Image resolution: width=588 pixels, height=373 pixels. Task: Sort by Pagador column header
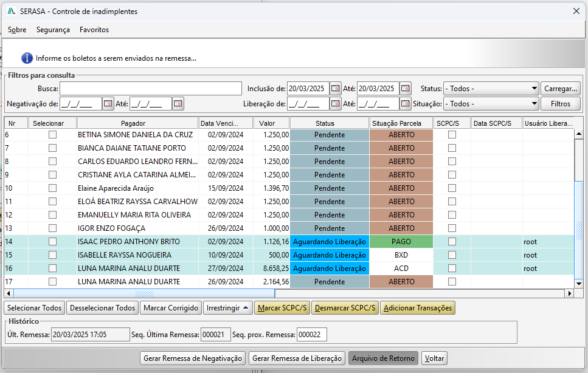pyautogui.click(x=137, y=123)
